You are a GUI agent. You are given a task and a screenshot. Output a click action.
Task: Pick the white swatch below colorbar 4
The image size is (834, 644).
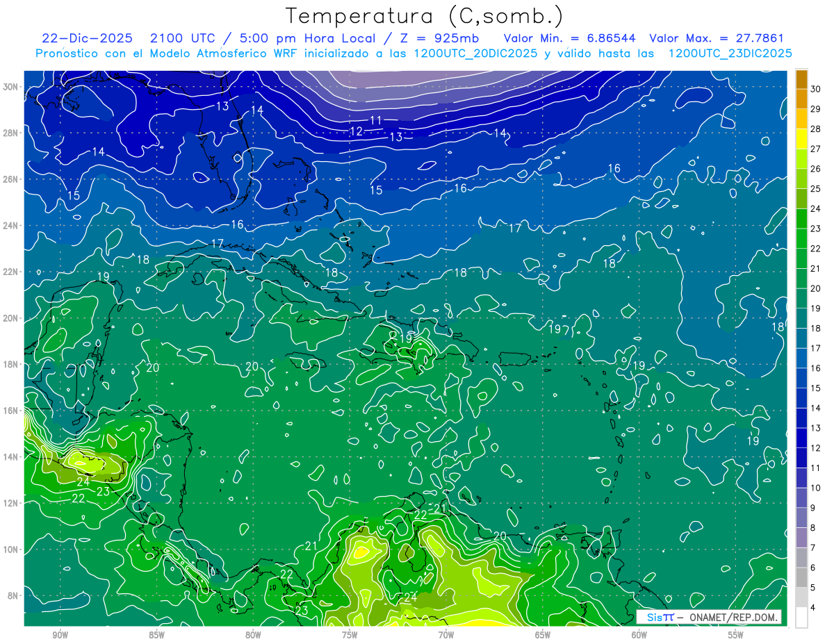tap(801, 618)
